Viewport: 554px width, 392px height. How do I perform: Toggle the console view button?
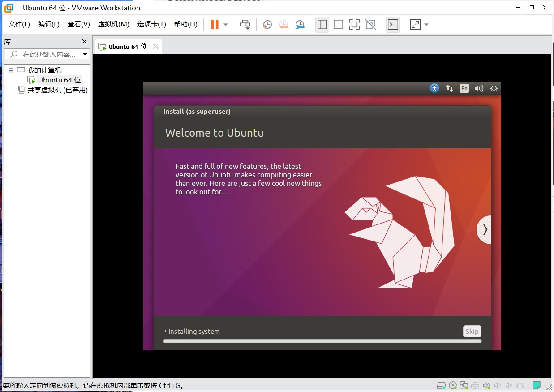click(393, 25)
